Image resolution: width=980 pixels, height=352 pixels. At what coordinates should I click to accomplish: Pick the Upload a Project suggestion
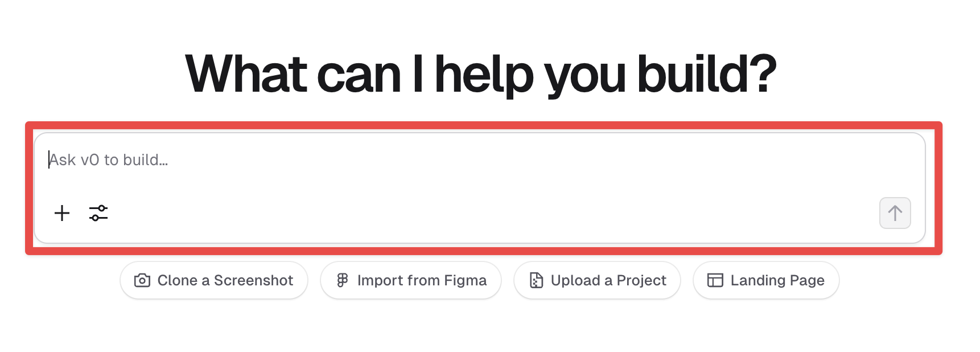598,280
